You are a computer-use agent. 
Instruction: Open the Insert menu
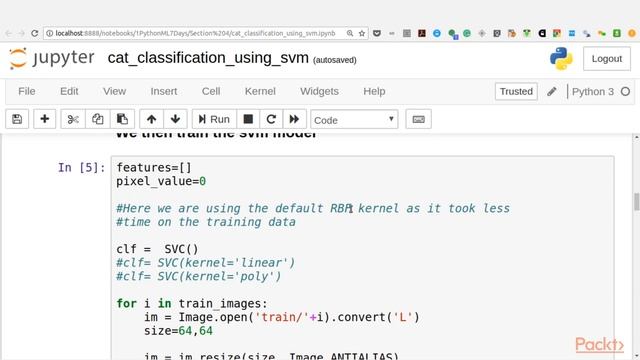coord(164,91)
